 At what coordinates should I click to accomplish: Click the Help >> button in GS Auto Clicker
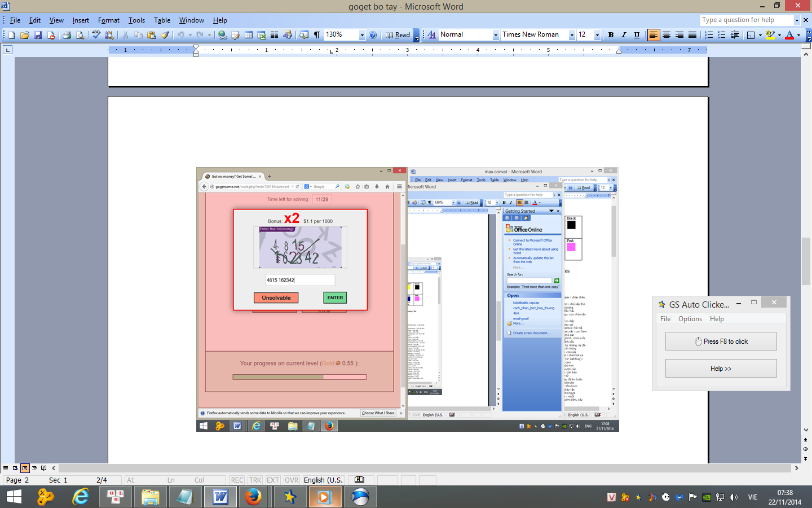point(721,369)
